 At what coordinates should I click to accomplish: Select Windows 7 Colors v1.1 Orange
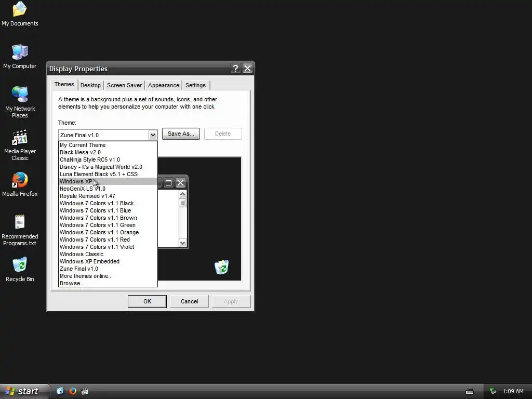(x=108, y=232)
